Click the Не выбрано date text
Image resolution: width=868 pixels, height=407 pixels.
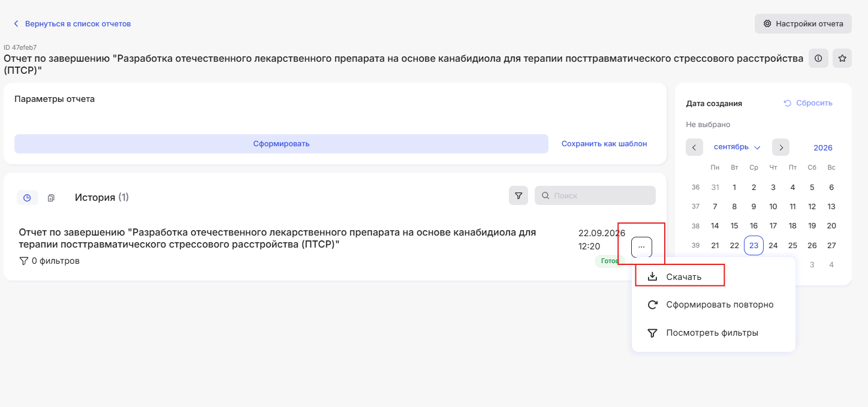coord(708,125)
